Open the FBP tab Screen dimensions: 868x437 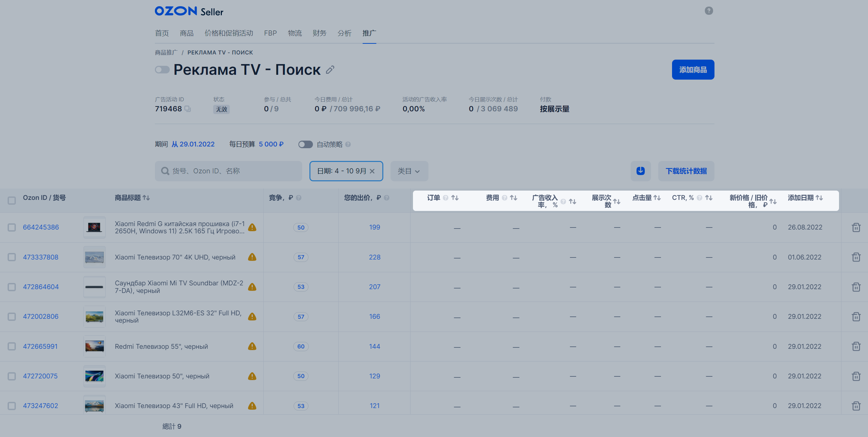click(x=270, y=33)
